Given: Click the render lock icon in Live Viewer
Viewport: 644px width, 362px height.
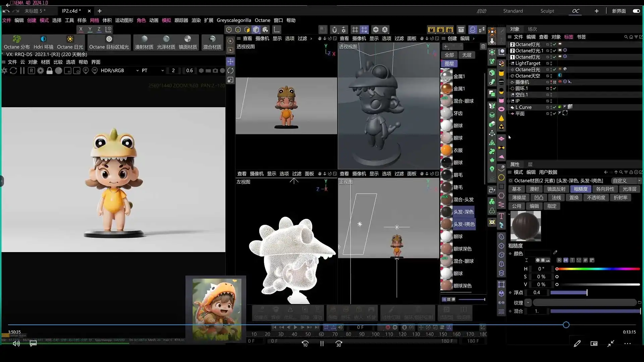Looking at the screenshot, I should 49,71.
